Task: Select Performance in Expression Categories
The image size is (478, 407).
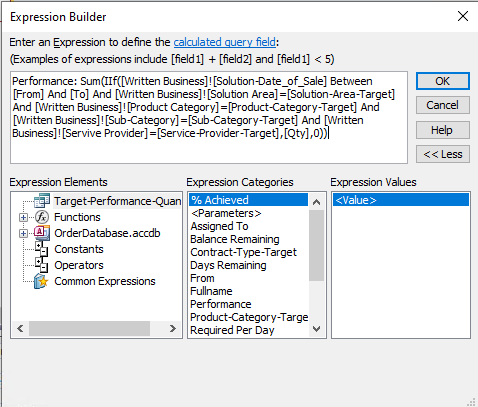Action: point(221,304)
